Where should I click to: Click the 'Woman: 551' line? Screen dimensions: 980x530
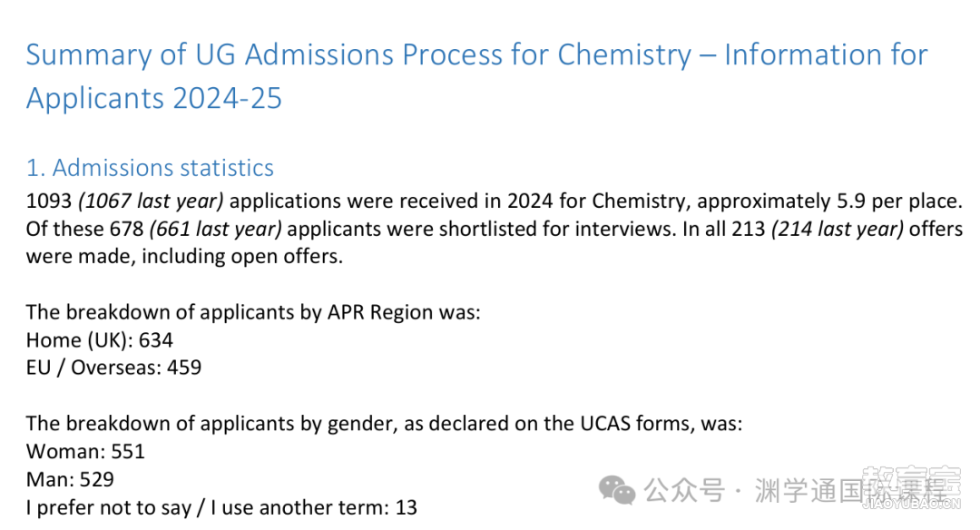pos(85,451)
